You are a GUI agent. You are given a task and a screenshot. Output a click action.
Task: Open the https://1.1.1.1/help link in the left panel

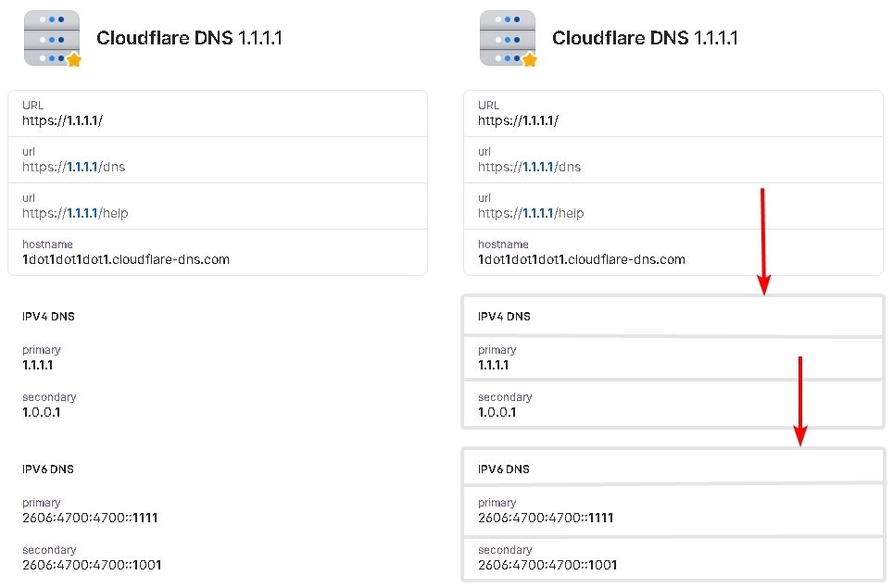[x=76, y=213]
